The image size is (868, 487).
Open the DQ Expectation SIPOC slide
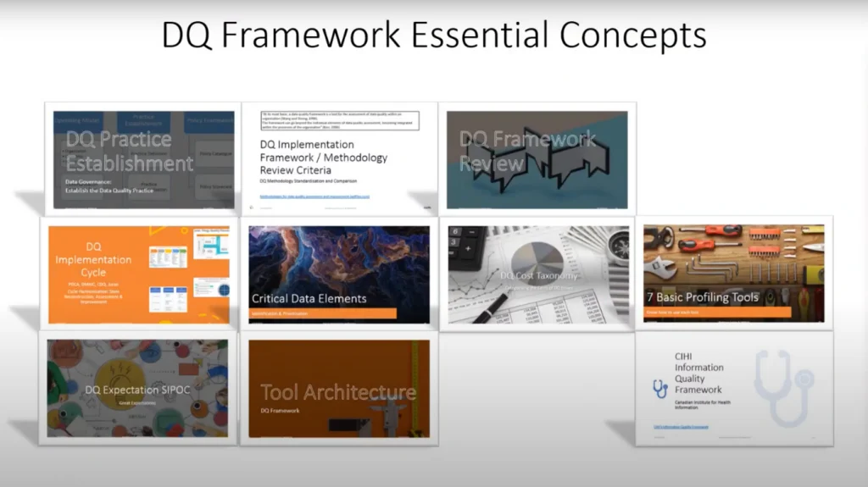pos(137,388)
